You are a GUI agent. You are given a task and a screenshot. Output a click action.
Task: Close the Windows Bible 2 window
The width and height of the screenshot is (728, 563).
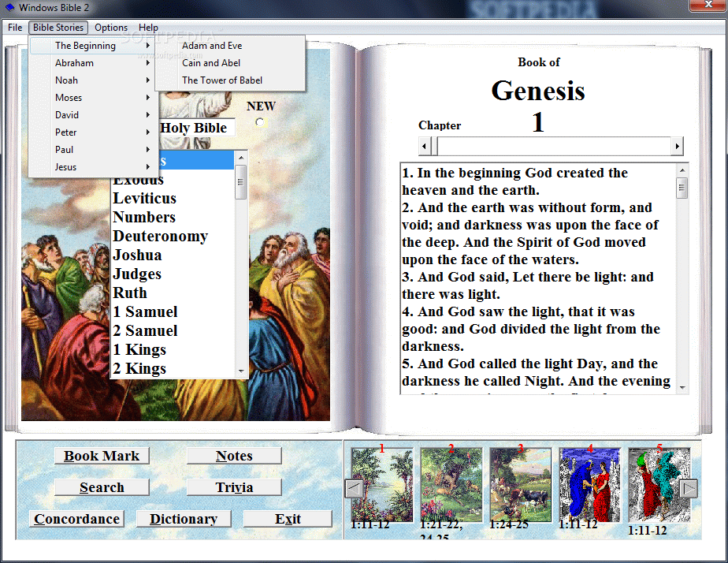coord(708,5)
